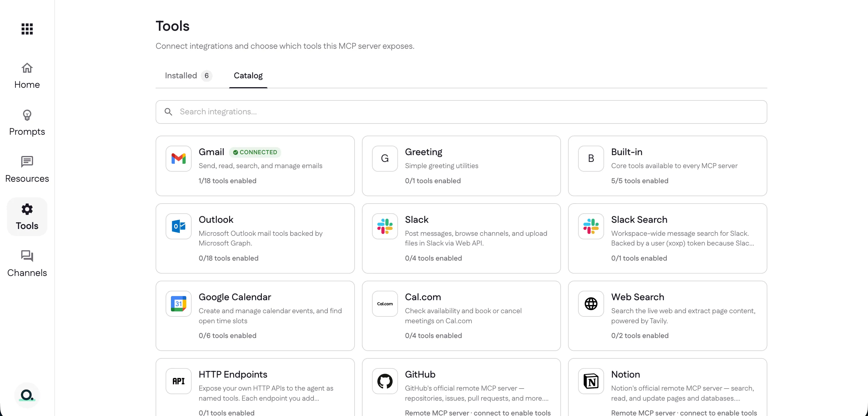The image size is (868, 416).
Task: Select the Tools gear icon in sidebar
Action: click(x=27, y=209)
